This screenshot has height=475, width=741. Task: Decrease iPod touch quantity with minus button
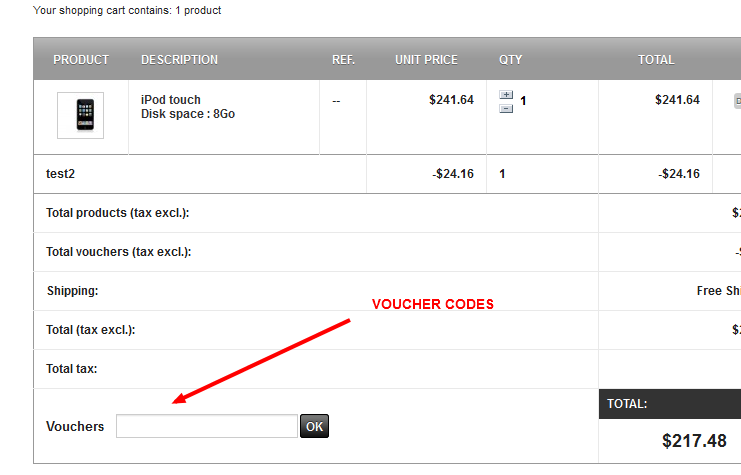tap(505, 108)
